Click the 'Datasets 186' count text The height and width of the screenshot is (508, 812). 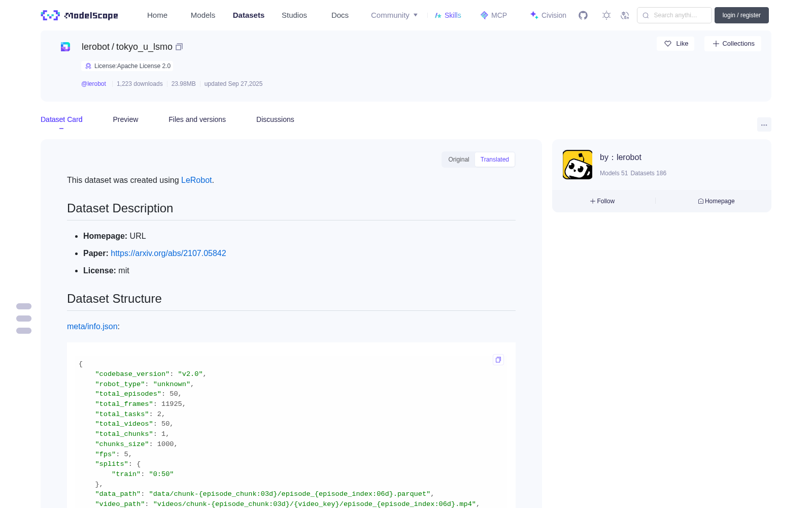tap(649, 173)
